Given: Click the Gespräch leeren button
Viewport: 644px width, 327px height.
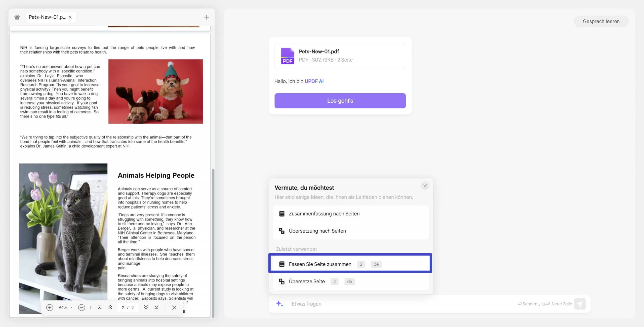Looking at the screenshot, I should (x=601, y=21).
